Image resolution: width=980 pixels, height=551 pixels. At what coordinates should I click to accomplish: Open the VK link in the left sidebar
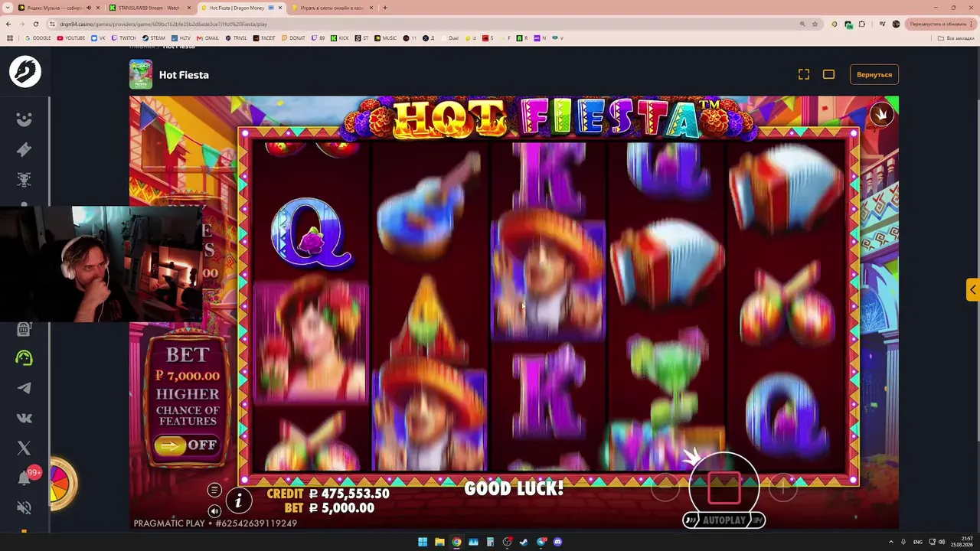(x=24, y=418)
